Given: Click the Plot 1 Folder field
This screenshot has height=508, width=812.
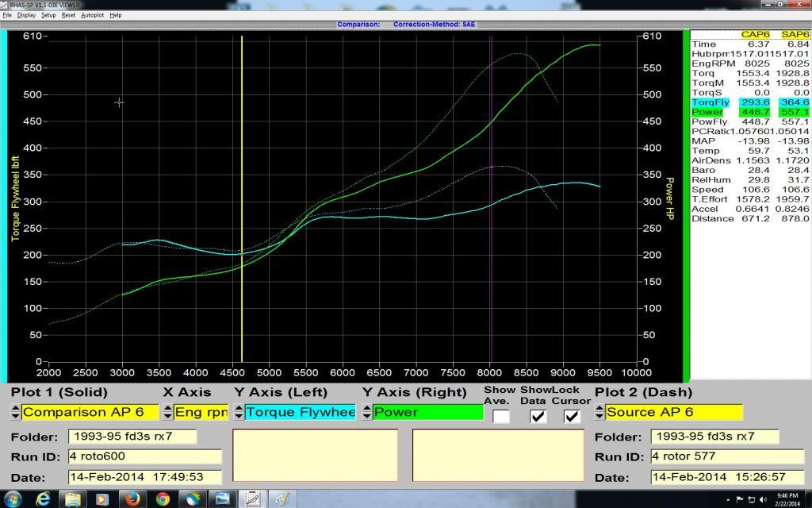Looking at the screenshot, I should click(x=132, y=437).
